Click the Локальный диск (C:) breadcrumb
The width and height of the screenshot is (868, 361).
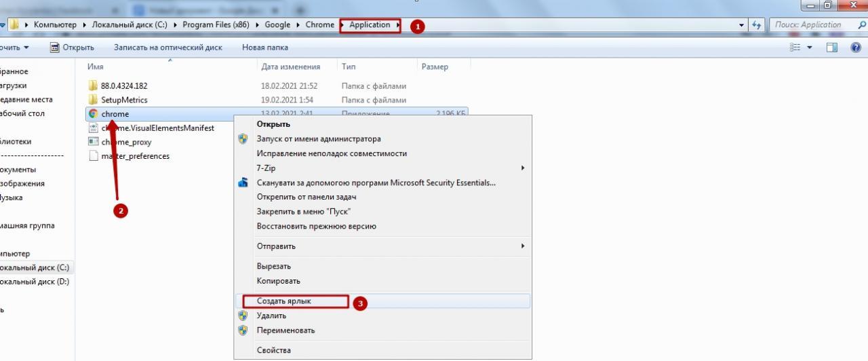(x=130, y=25)
